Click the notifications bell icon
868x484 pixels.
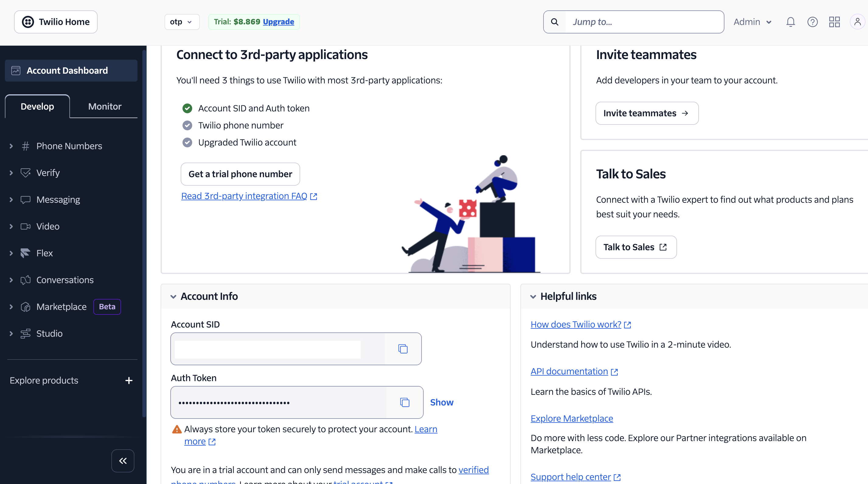click(790, 22)
